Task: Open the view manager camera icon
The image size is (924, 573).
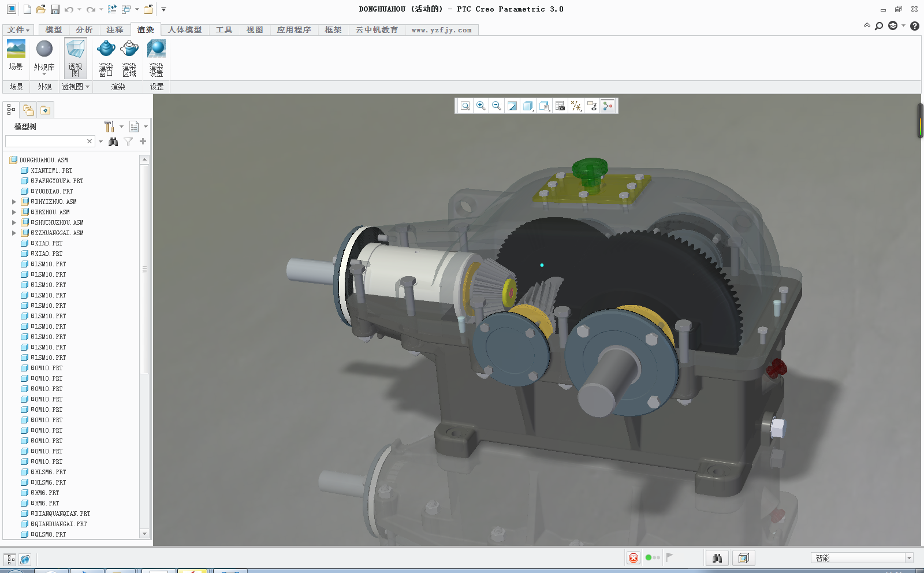Action: [x=560, y=106]
